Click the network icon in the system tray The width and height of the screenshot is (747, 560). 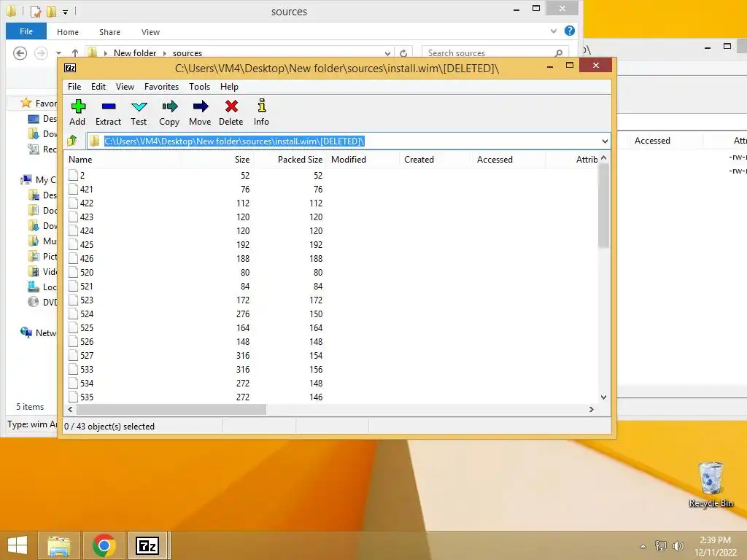(660, 546)
